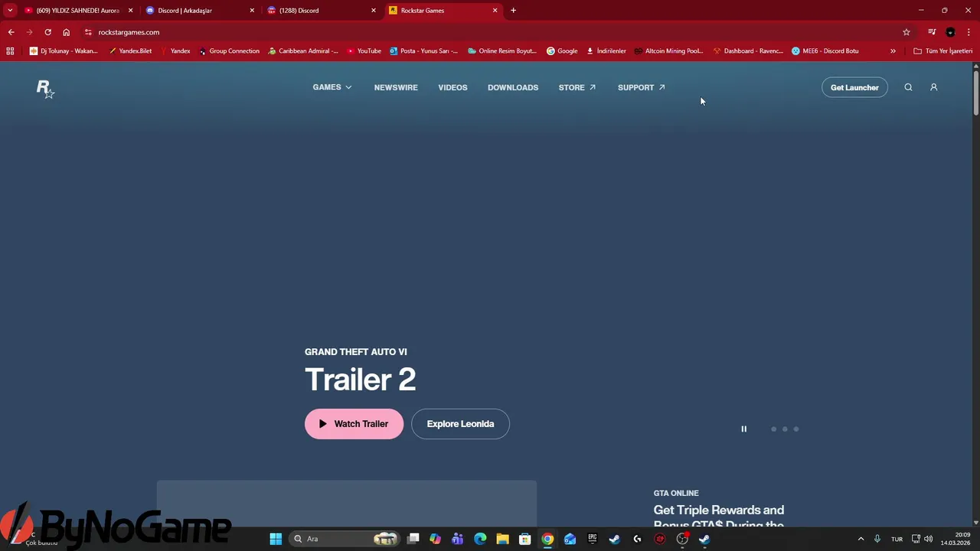Click the Watch Trailer button
Screen dimensions: 980x551
click(x=354, y=424)
